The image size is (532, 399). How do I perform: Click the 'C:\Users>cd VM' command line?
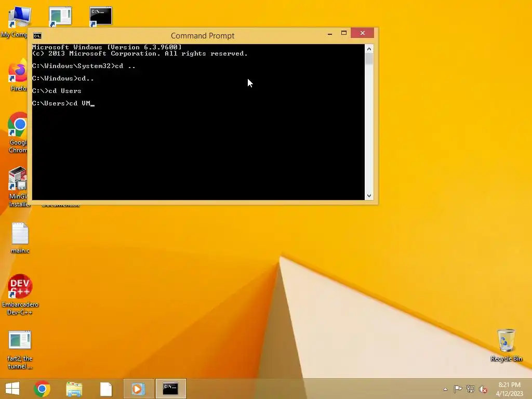pyautogui.click(x=63, y=103)
